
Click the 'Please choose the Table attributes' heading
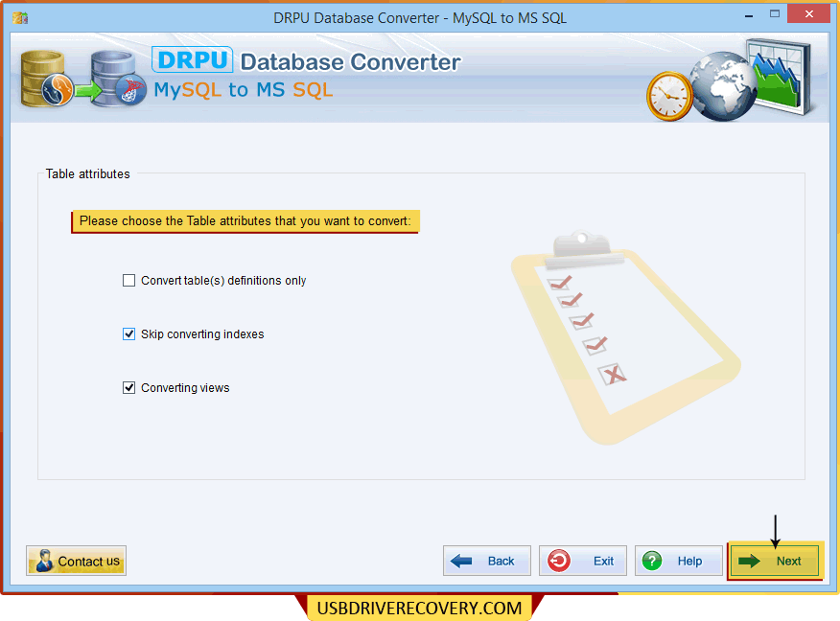click(245, 221)
